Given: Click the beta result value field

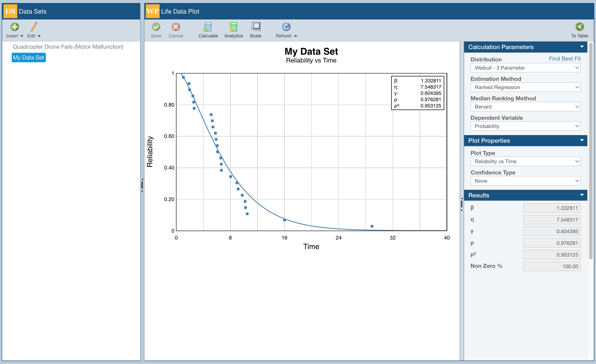Looking at the screenshot, I should click(x=551, y=208).
